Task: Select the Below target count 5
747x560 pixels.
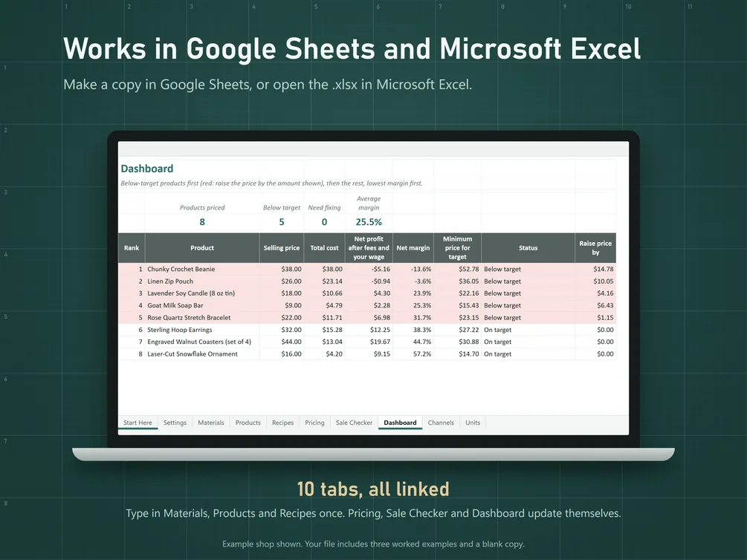Action: click(x=282, y=222)
